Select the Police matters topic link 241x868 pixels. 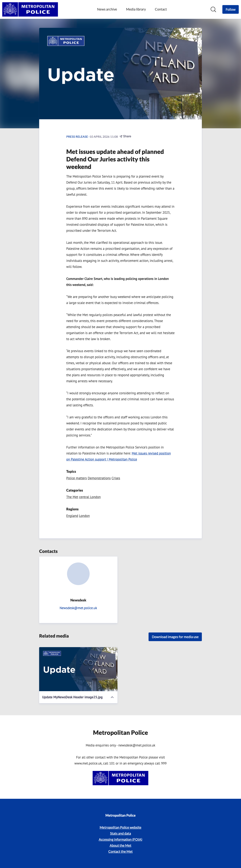pyautogui.click(x=76, y=478)
